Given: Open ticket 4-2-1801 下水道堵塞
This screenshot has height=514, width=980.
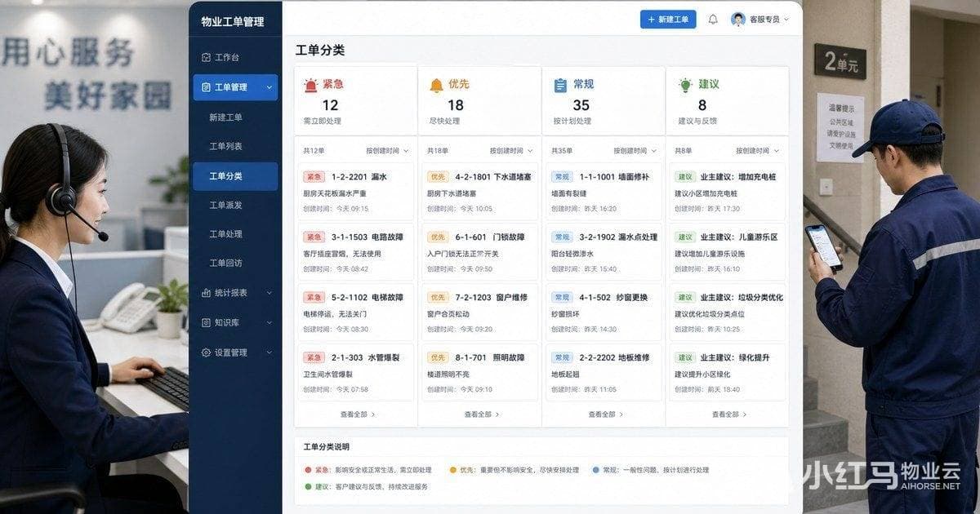Looking at the screenshot, I should click(x=479, y=191).
